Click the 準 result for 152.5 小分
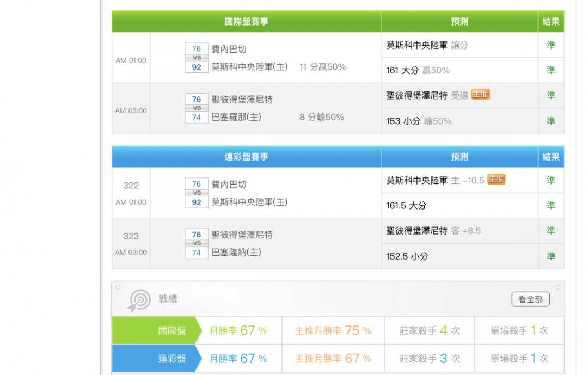Viewport: 588px width, 375px height. tap(551, 256)
